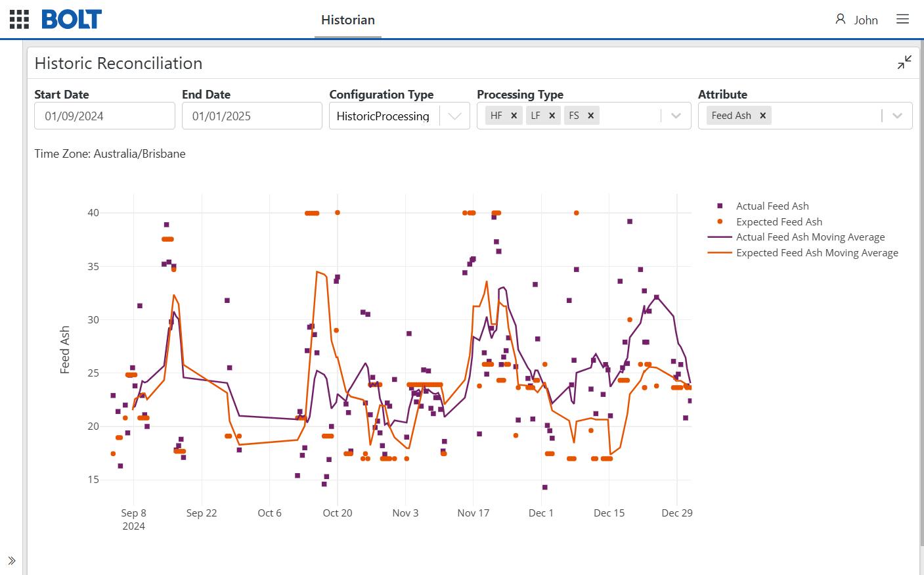Expand the left sidebar chevron
This screenshot has height=575, width=924.
12,561
